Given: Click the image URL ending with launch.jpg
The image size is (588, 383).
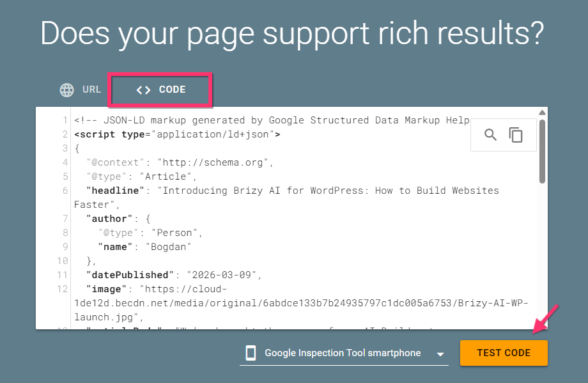Looking at the screenshot, I should click(x=301, y=303).
